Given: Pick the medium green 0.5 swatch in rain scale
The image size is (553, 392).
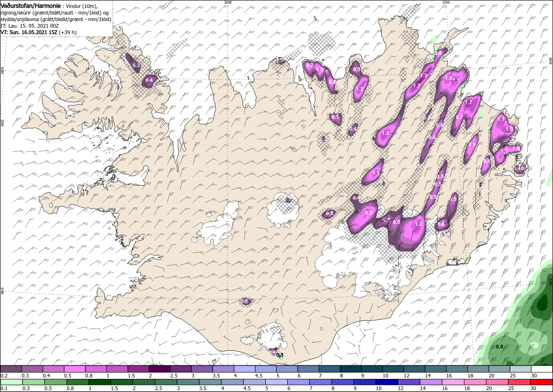Looking at the screenshot, I should coord(55,382).
